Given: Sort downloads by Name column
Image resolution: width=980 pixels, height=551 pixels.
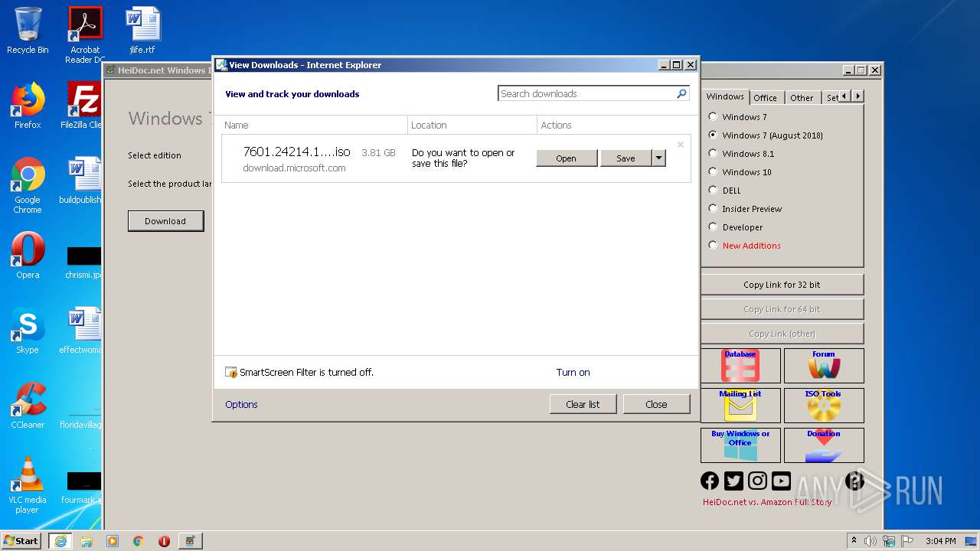Looking at the screenshot, I should click(x=314, y=125).
